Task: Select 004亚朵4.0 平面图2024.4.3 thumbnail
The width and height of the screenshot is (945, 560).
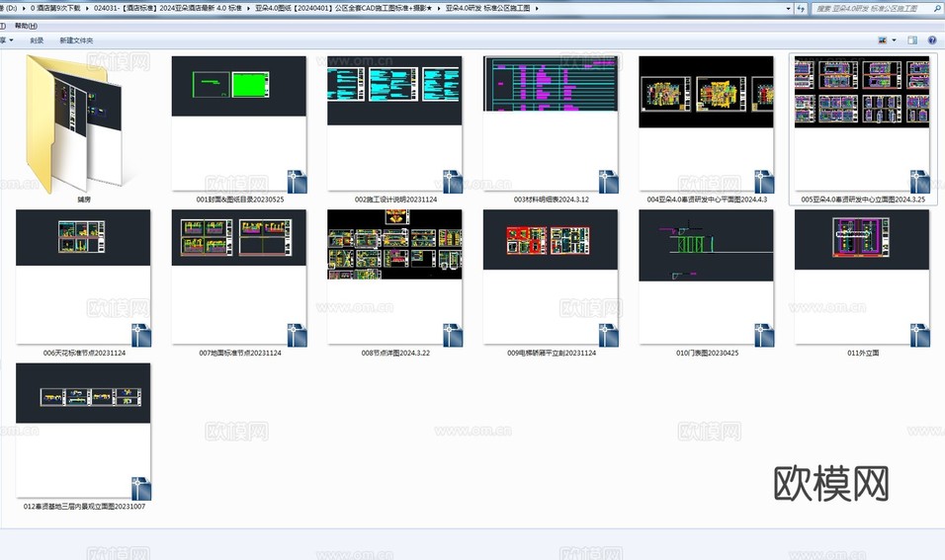Action: [707, 123]
